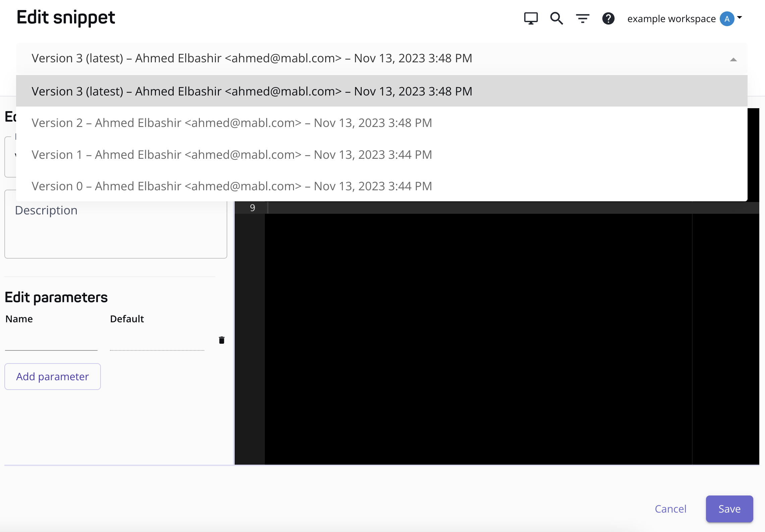
Task: Click the monitor display icon in header
Action: tap(531, 18)
